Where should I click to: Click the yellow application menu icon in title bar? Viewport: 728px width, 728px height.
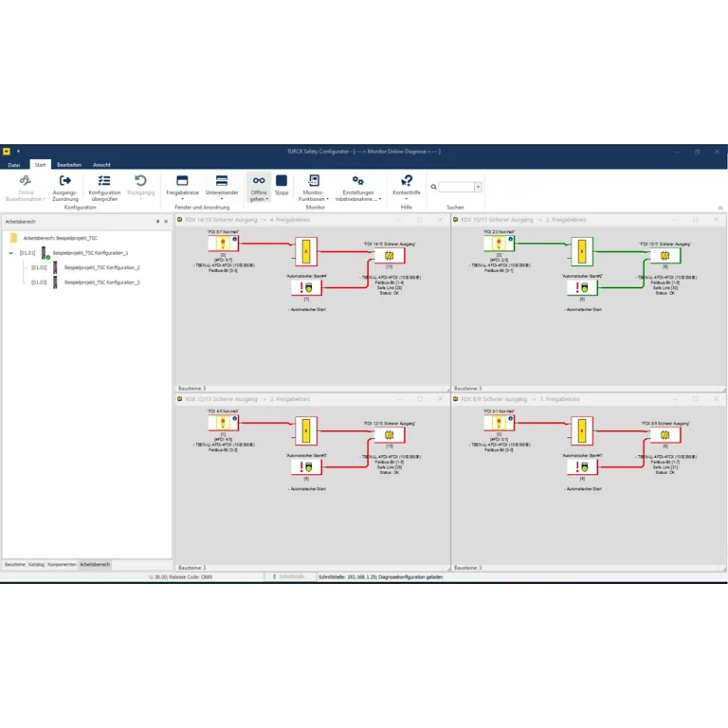point(7,152)
